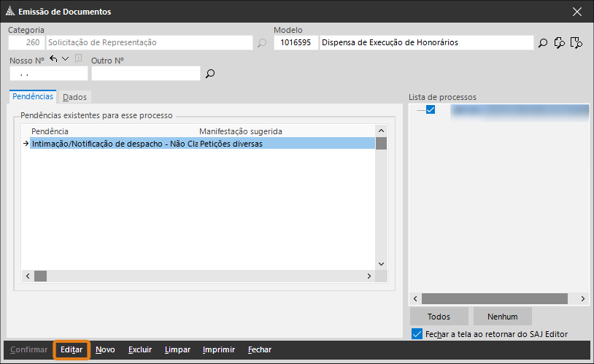Click the down arrow of the pendências scrollbar

[380, 264]
